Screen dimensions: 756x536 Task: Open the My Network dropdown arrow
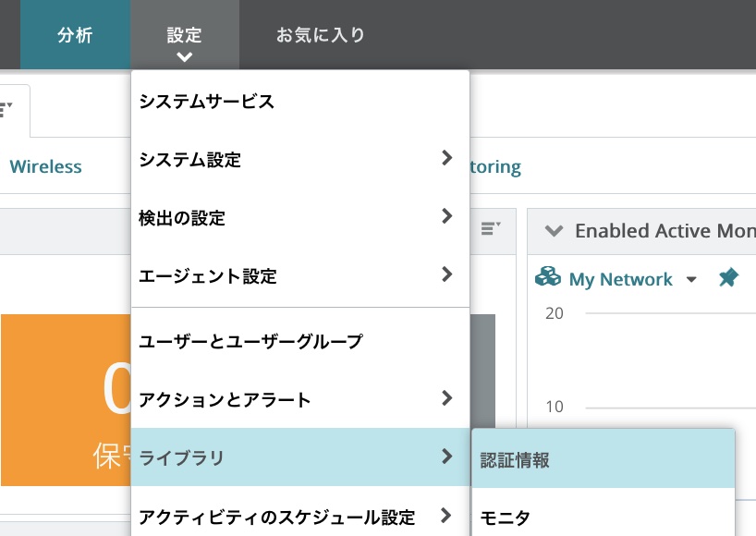[x=691, y=280]
